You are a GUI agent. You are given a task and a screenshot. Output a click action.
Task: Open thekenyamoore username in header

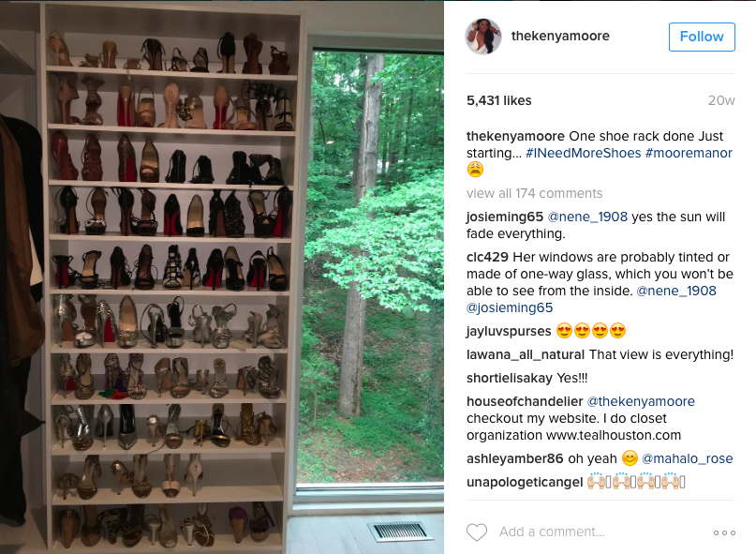click(560, 36)
